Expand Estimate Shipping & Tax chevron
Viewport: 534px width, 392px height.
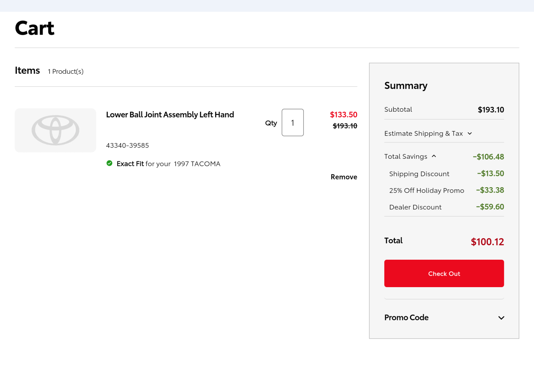(x=470, y=133)
